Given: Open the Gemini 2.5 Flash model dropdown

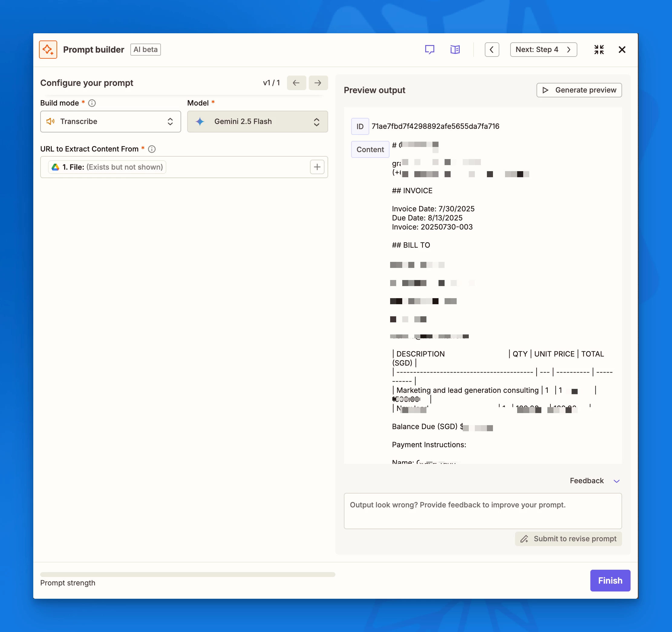Looking at the screenshot, I should pos(257,122).
